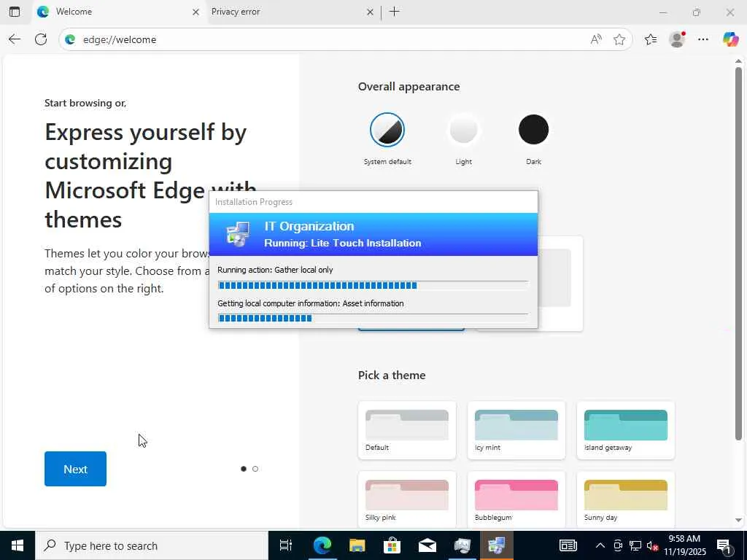This screenshot has width=747, height=560.
Task: Go to second page indicator dot
Action: coord(255,469)
